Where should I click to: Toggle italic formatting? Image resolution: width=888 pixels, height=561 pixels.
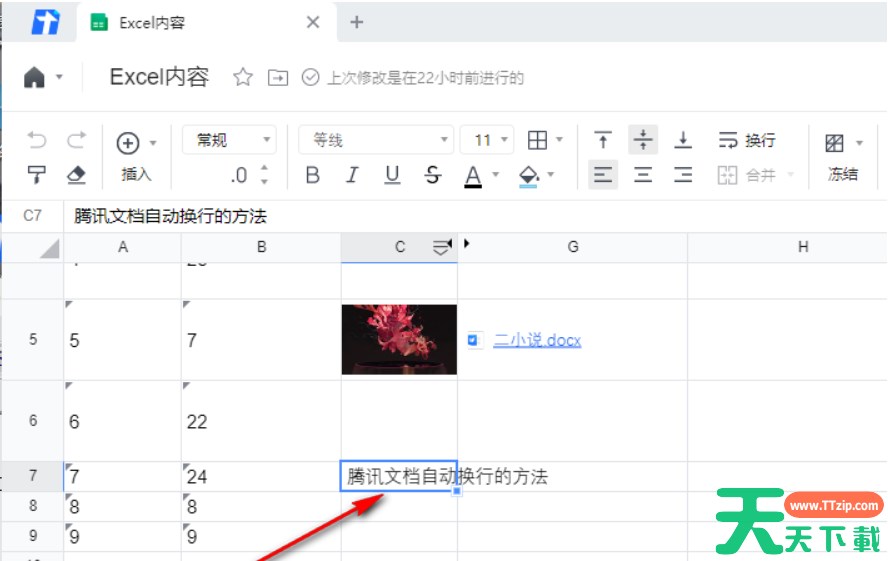coord(352,175)
